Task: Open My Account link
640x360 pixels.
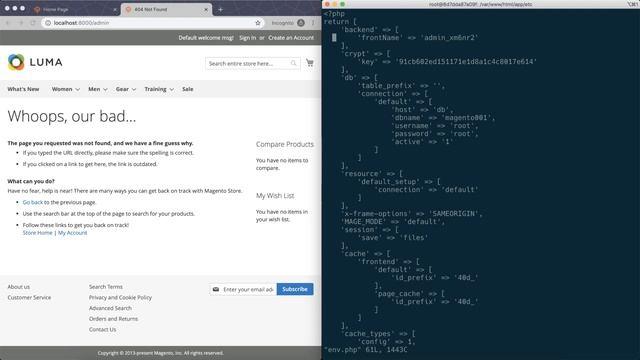Action: click(x=72, y=233)
